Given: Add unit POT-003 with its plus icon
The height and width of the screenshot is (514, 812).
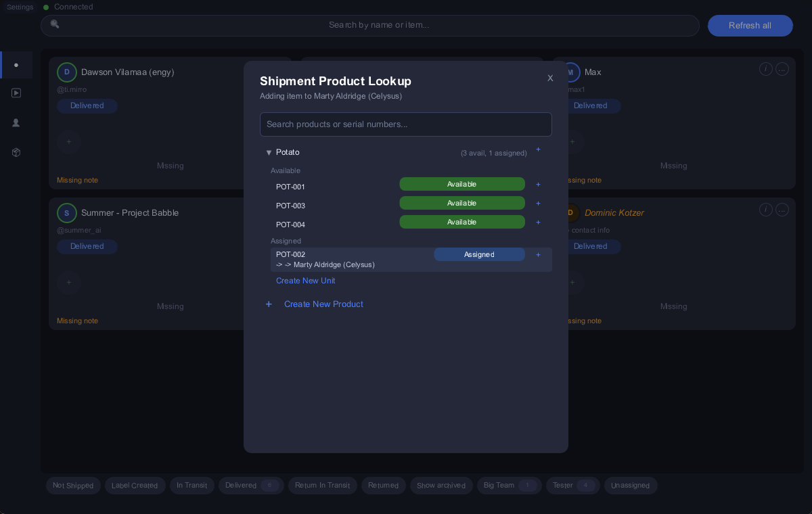Looking at the screenshot, I should point(538,203).
